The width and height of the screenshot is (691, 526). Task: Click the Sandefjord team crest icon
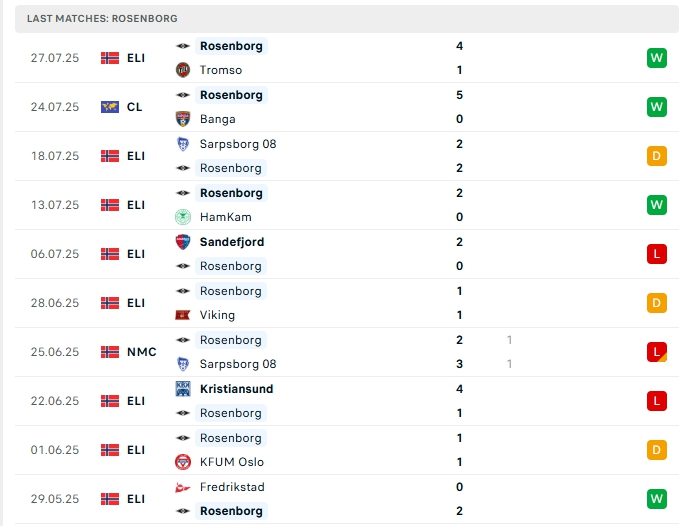click(x=182, y=242)
